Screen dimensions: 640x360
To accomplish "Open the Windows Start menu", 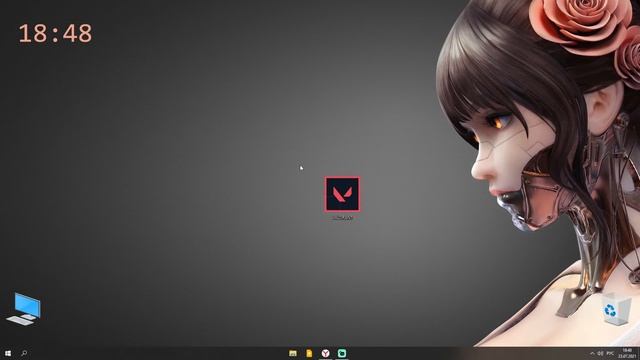I will coord(8,353).
